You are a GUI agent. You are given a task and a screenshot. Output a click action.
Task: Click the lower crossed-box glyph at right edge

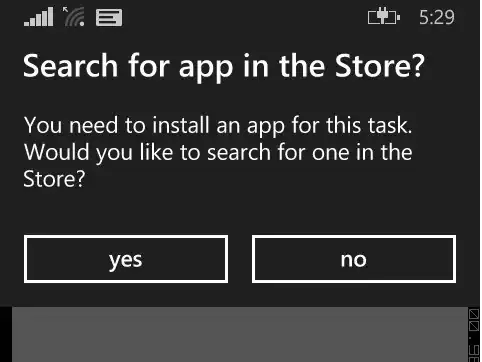tap(474, 326)
